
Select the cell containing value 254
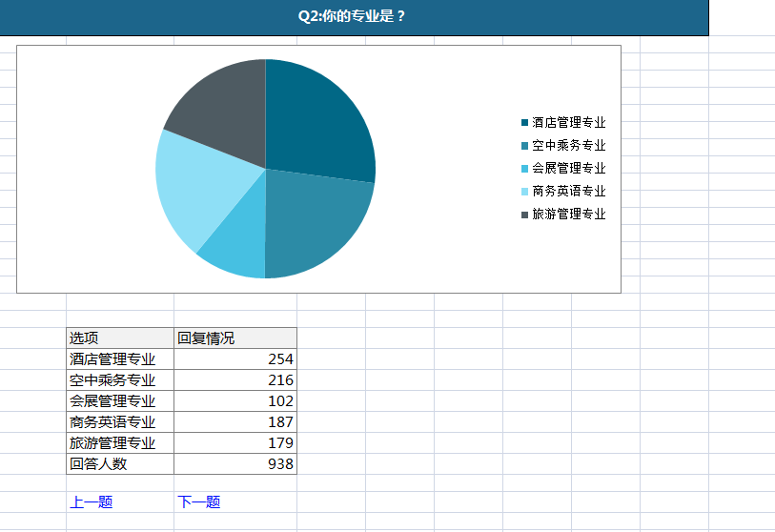(235, 359)
